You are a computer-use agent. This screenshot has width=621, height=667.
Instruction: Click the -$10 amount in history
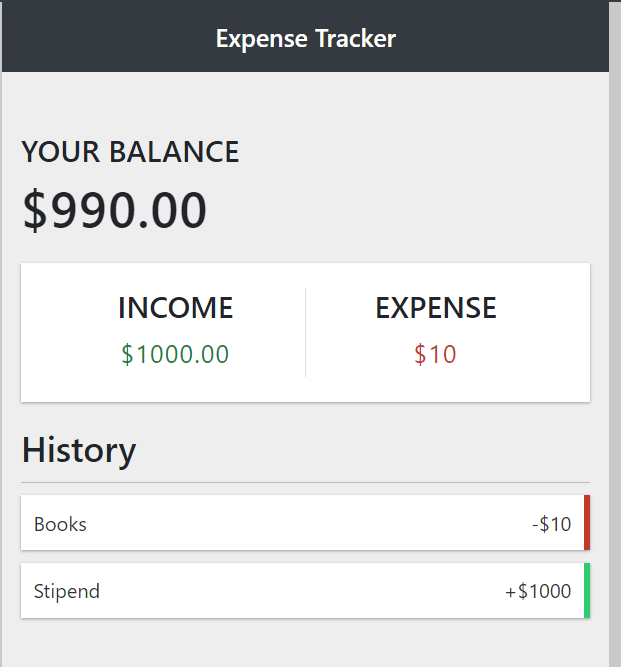(x=551, y=524)
